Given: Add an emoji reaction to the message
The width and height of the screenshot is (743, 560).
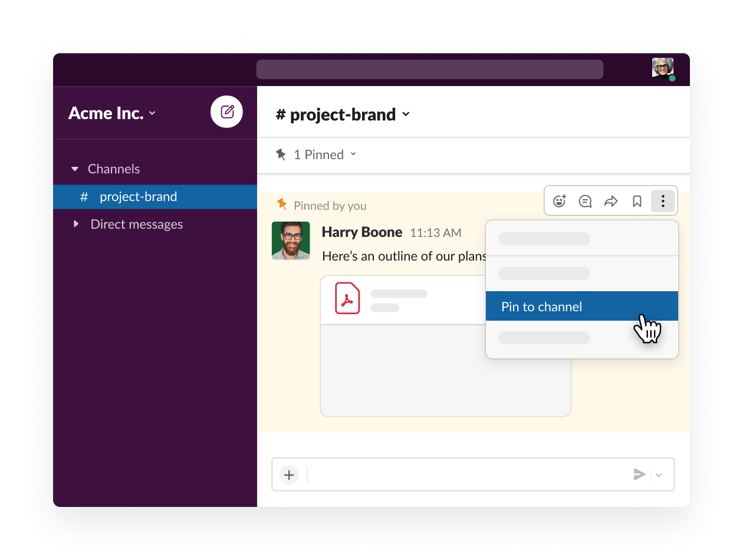Looking at the screenshot, I should click(559, 202).
